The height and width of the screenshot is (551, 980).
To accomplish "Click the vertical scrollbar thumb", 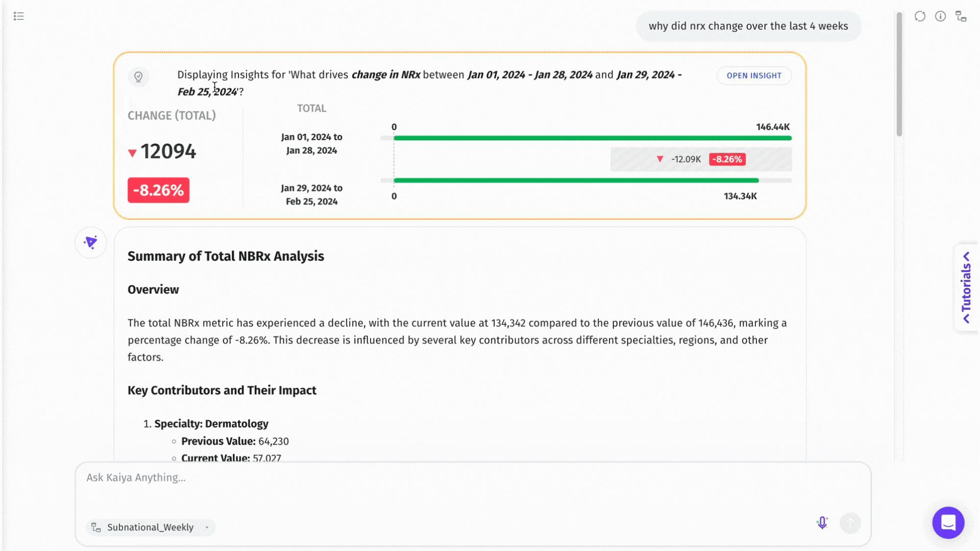I will tap(899, 74).
